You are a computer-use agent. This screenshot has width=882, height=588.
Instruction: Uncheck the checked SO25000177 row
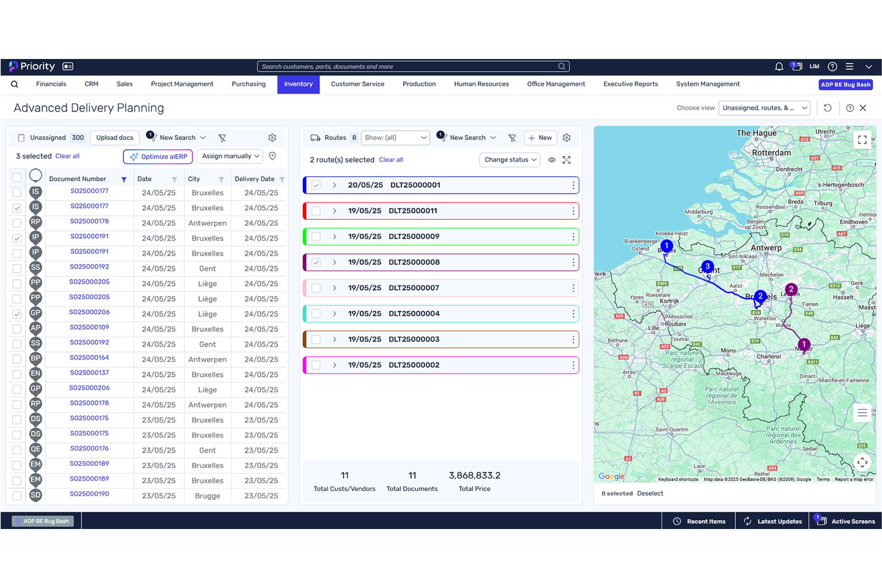tap(17, 208)
